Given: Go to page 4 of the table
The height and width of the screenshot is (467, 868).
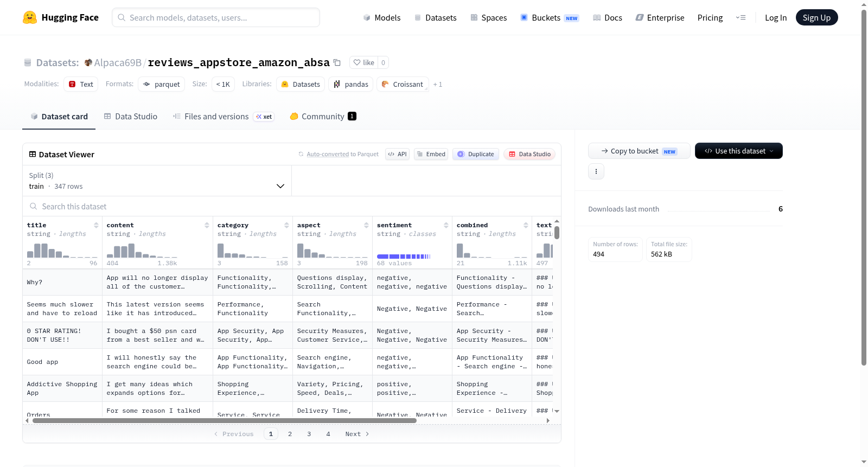Looking at the screenshot, I should [x=328, y=434].
